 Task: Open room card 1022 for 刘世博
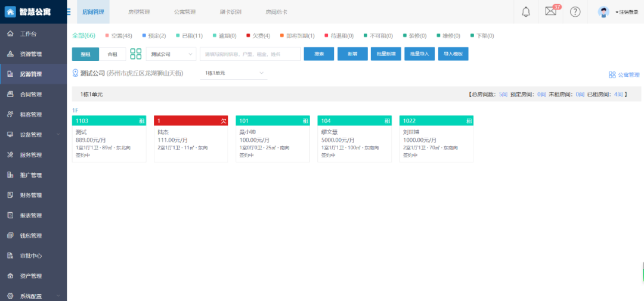click(x=436, y=139)
